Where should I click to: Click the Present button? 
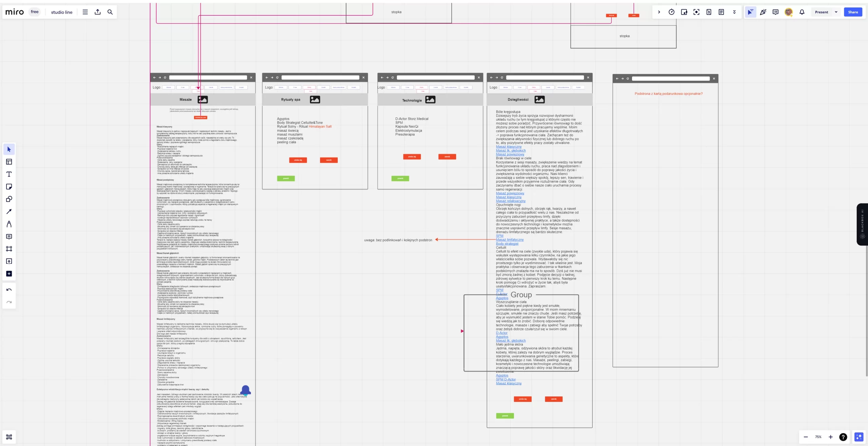click(821, 12)
